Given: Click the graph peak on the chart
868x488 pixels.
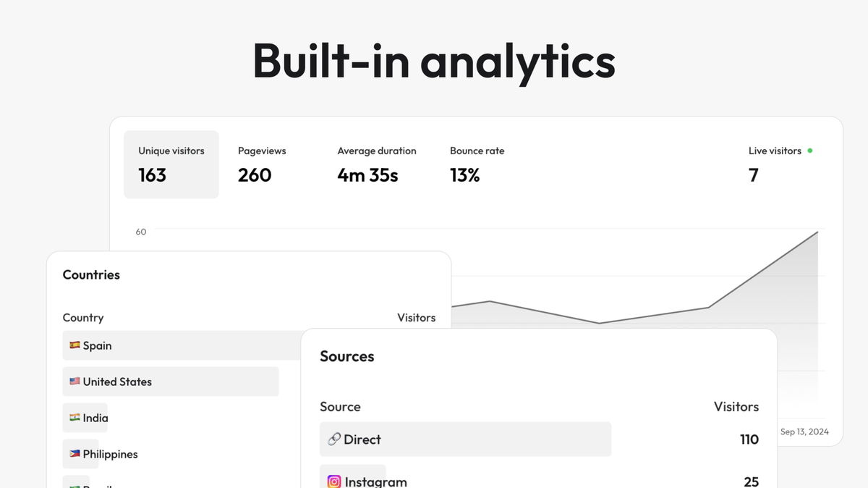Looking at the screenshot, I should (817, 232).
